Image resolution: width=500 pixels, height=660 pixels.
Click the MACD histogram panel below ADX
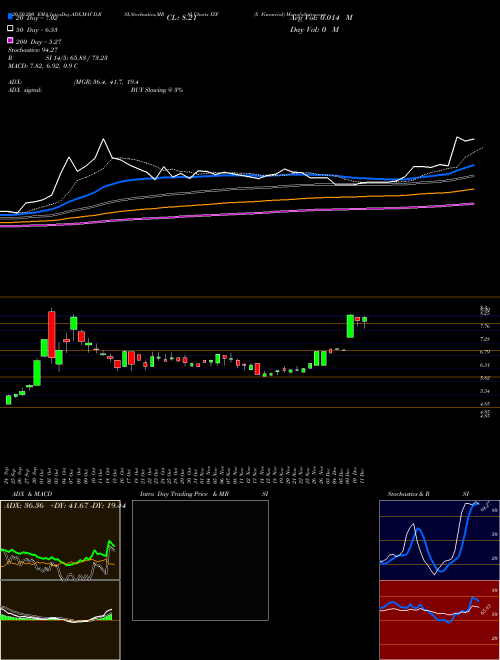coord(60,620)
